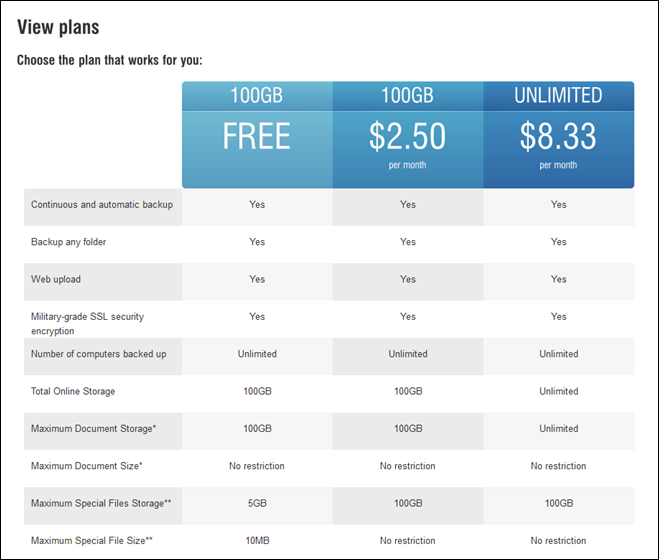Viewport: 659px width, 560px height.
Task: Select the "Continuous and automatic backup" row label
Action: tap(102, 205)
